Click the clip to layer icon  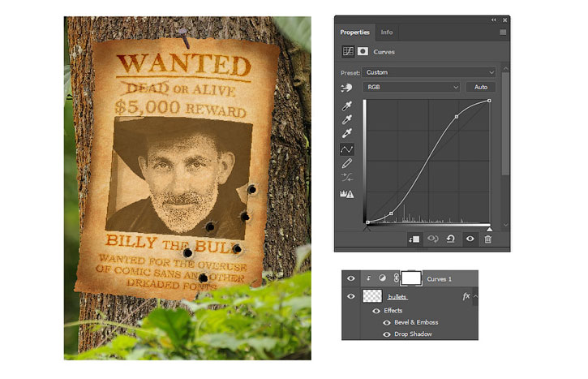coord(414,239)
